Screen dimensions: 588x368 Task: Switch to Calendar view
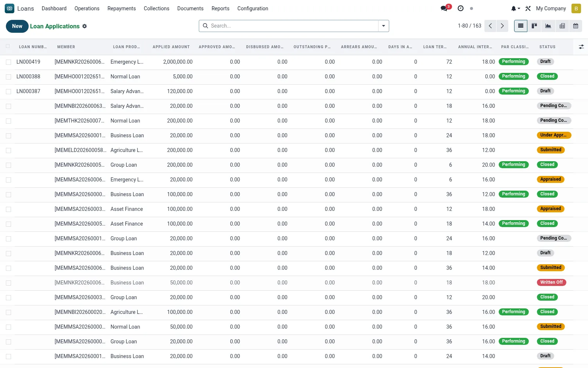576,26
